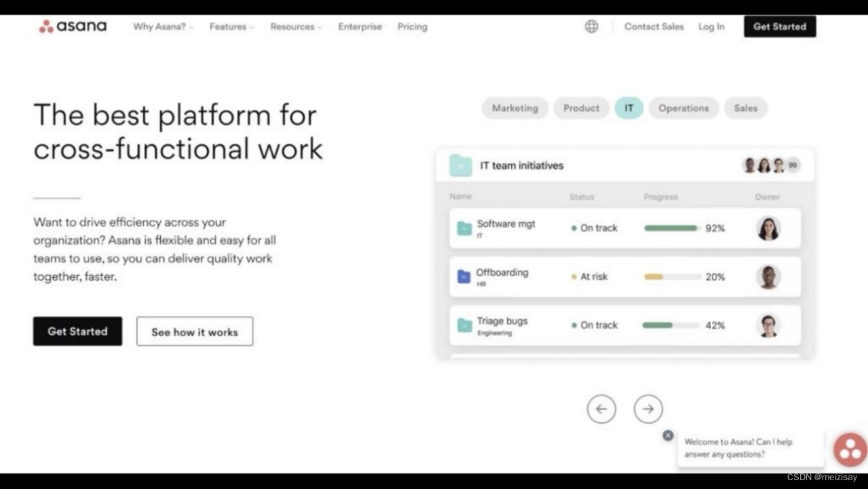Expand the Features dropdown menu
Viewport: 868px width, 489px height.
pyautogui.click(x=232, y=26)
